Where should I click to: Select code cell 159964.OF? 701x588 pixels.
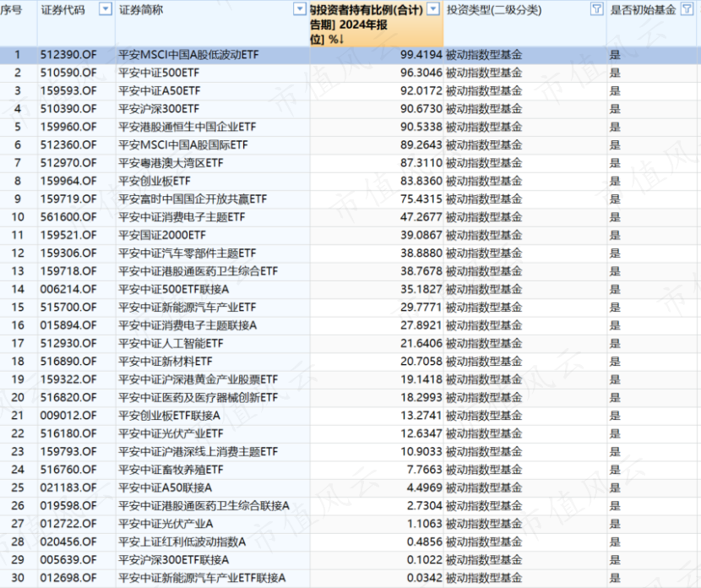(68, 181)
